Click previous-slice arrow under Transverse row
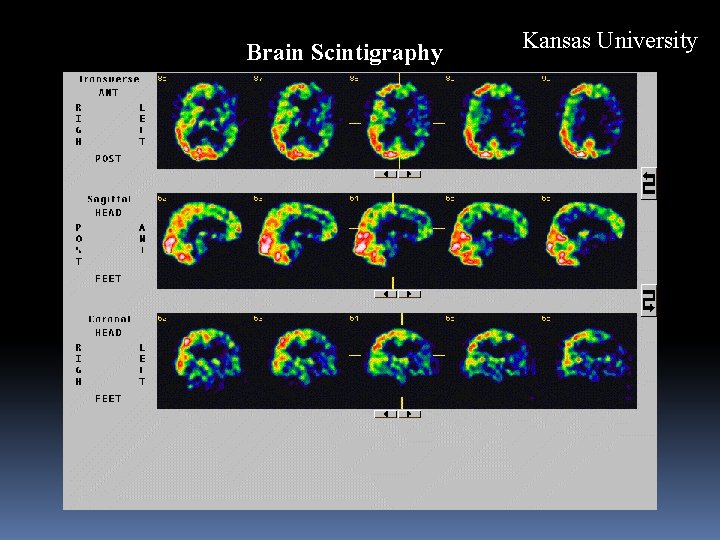This screenshot has height=540, width=720. (386, 174)
